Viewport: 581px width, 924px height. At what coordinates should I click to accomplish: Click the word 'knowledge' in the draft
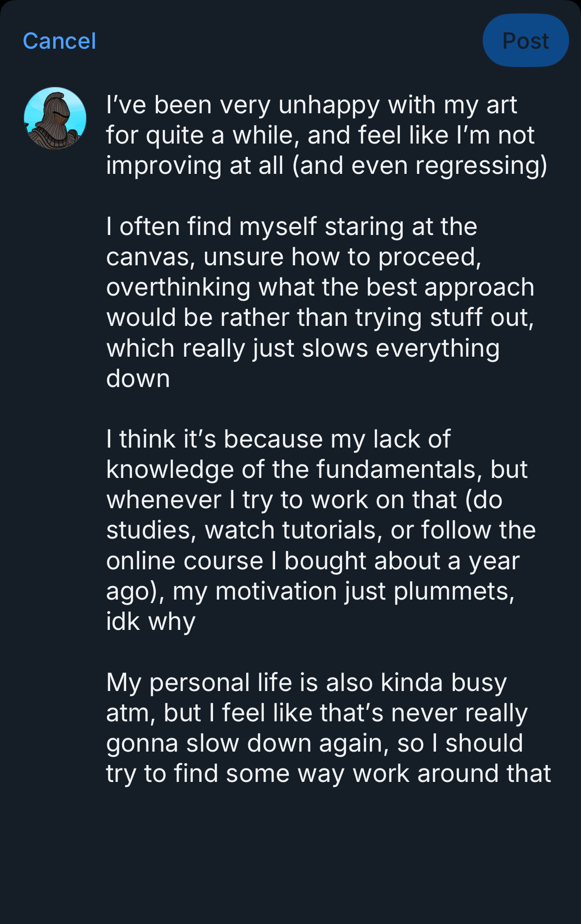coord(170,469)
